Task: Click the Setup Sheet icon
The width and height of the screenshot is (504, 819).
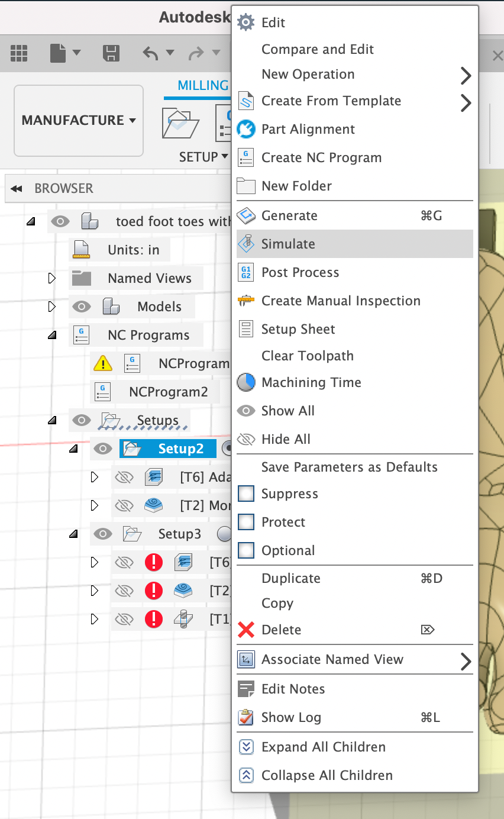Action: tap(246, 329)
